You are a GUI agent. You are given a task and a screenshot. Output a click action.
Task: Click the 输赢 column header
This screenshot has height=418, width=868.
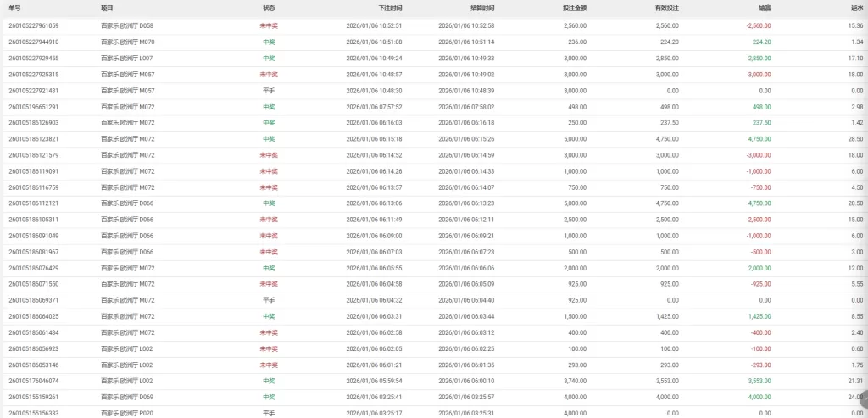(x=765, y=7)
